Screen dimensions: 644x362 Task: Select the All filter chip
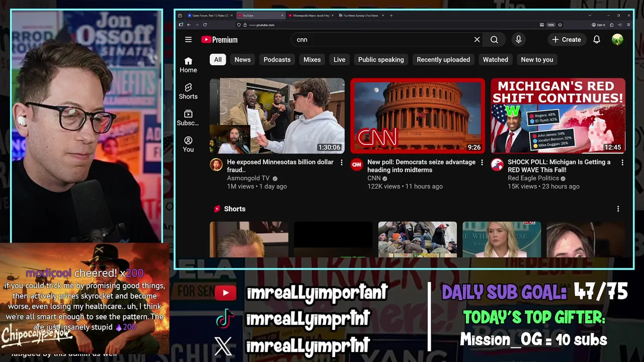[218, 59]
